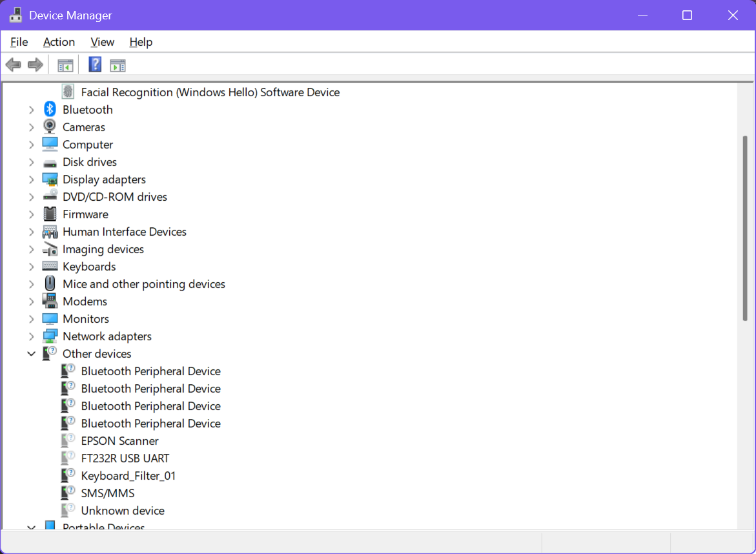The height and width of the screenshot is (554, 756).
Task: Click the Firmware chip icon
Action: (50, 214)
